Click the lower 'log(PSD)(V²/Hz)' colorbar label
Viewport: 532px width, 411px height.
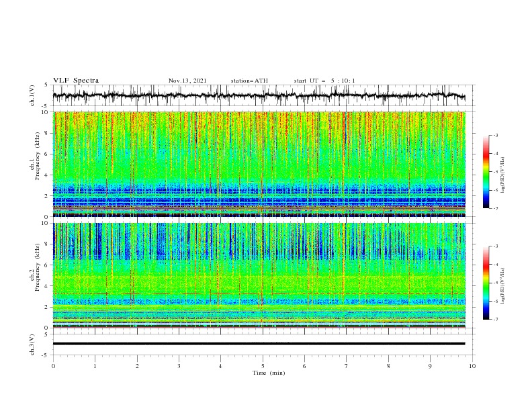click(502, 286)
